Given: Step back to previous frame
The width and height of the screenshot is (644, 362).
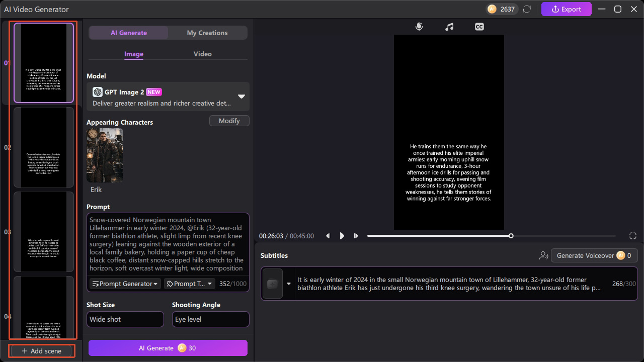Looking at the screenshot, I should [328, 236].
